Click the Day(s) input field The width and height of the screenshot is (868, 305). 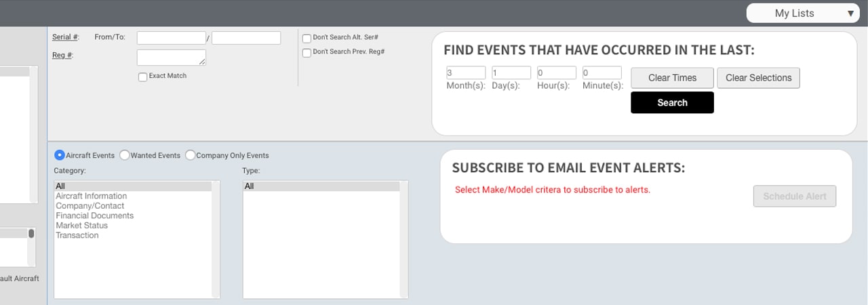pos(511,73)
